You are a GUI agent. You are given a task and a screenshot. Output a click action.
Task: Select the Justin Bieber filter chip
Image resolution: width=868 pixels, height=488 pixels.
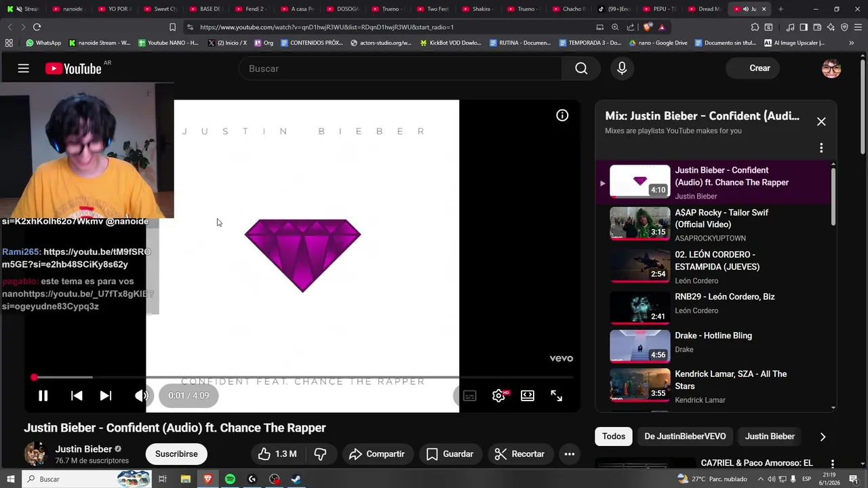point(770,436)
